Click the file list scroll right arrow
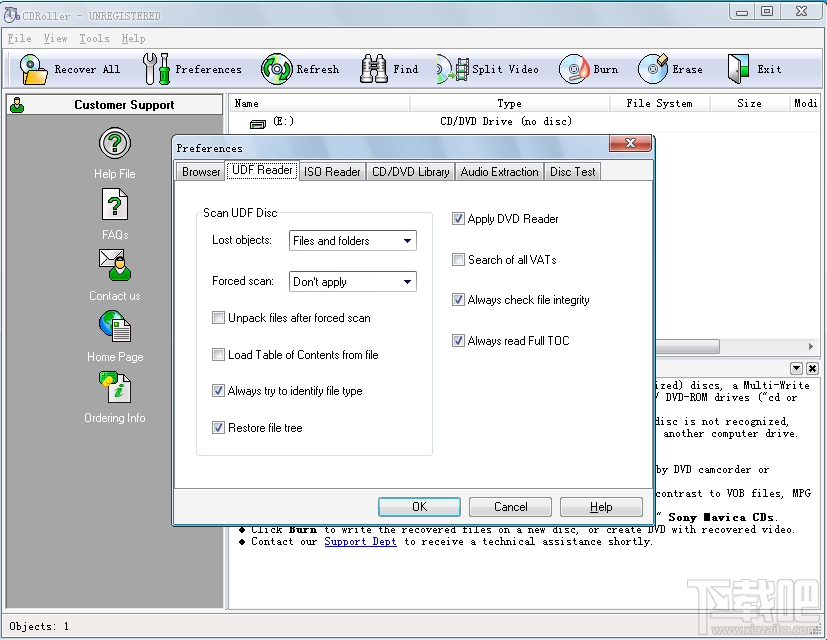 [811, 347]
